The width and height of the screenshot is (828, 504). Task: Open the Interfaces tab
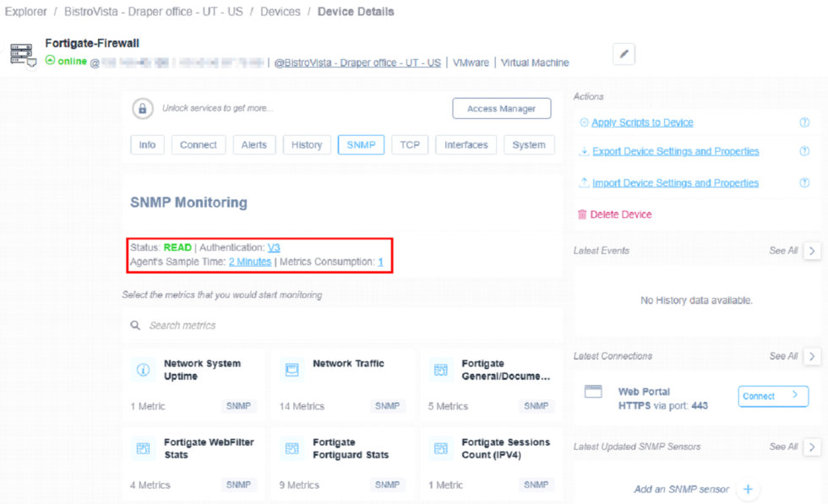coord(466,144)
